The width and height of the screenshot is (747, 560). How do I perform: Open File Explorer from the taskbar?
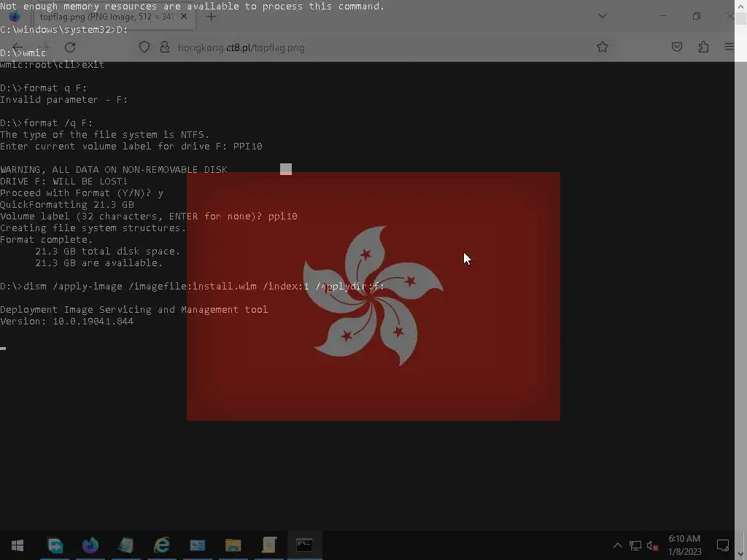tap(233, 545)
